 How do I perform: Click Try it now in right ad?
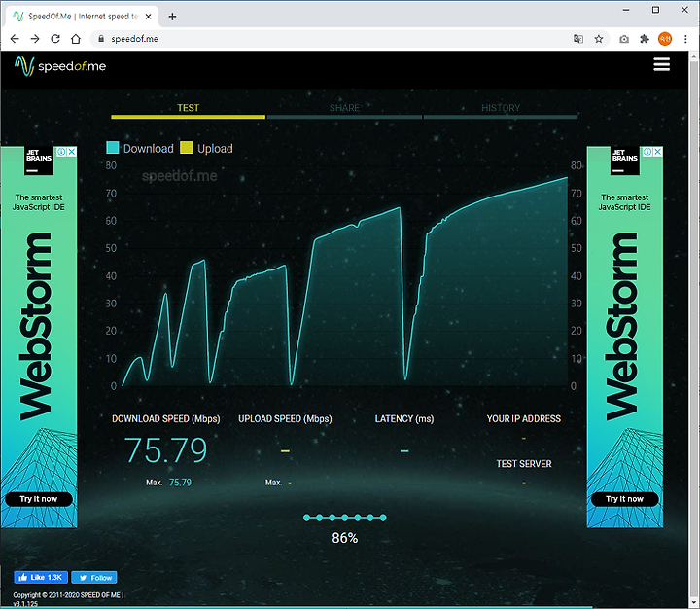[x=624, y=499]
